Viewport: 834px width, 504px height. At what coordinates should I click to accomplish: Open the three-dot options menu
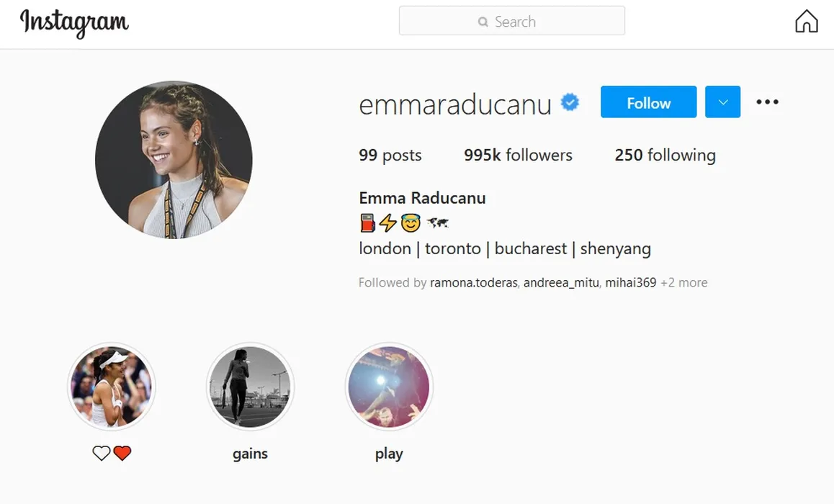coord(767,102)
